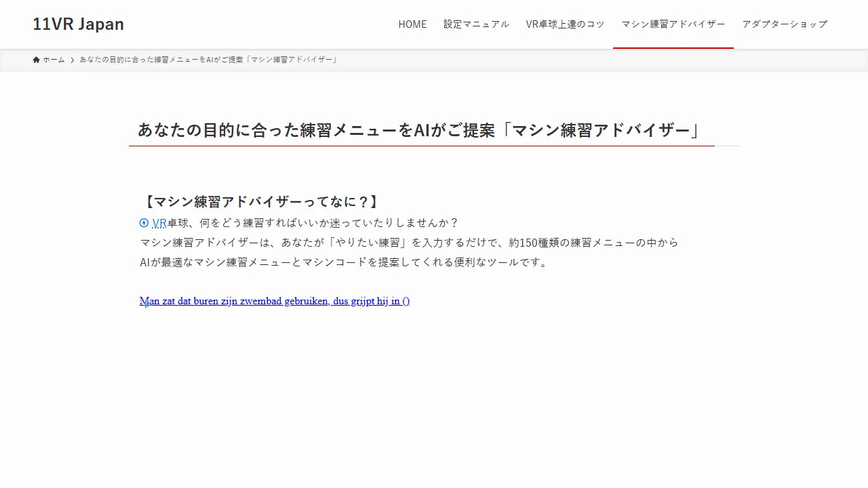Follow the underlined VR link in the paragraph
Viewport: 868px width, 488px height.
coord(159,223)
